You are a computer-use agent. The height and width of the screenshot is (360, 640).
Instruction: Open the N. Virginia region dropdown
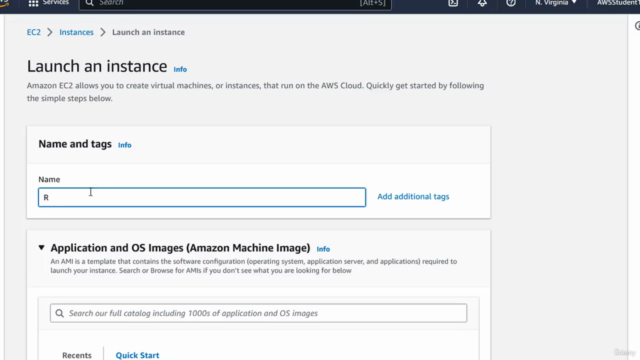556,3
